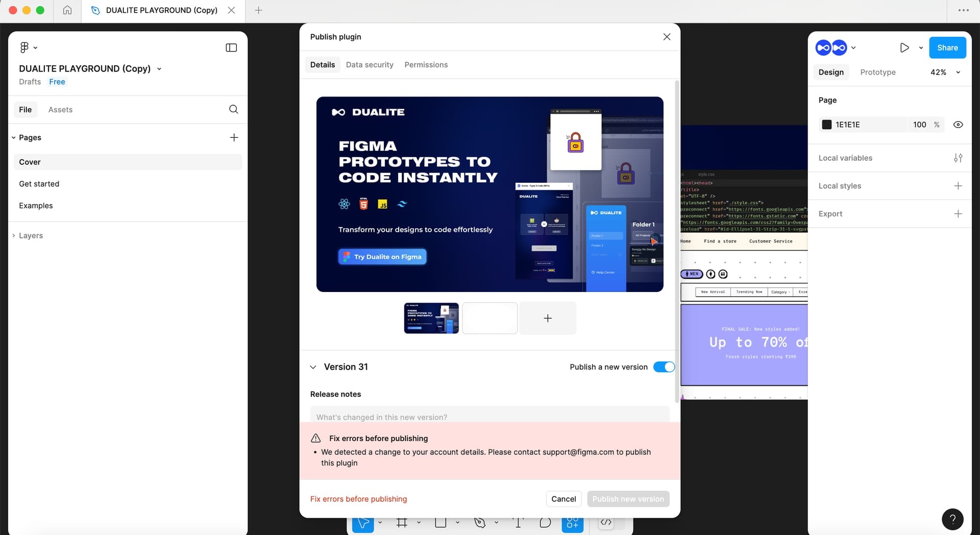Open the avatars dropdown arrow
The width and height of the screenshot is (980, 535).
853,47
